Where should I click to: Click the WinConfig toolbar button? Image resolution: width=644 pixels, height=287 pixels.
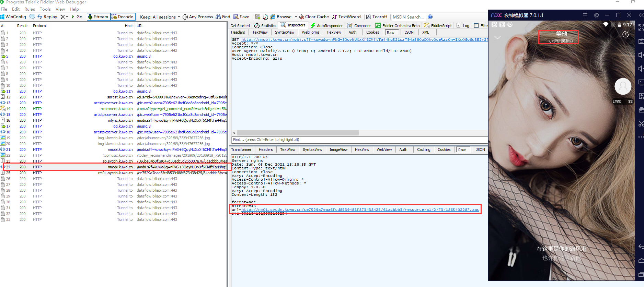coord(13,17)
